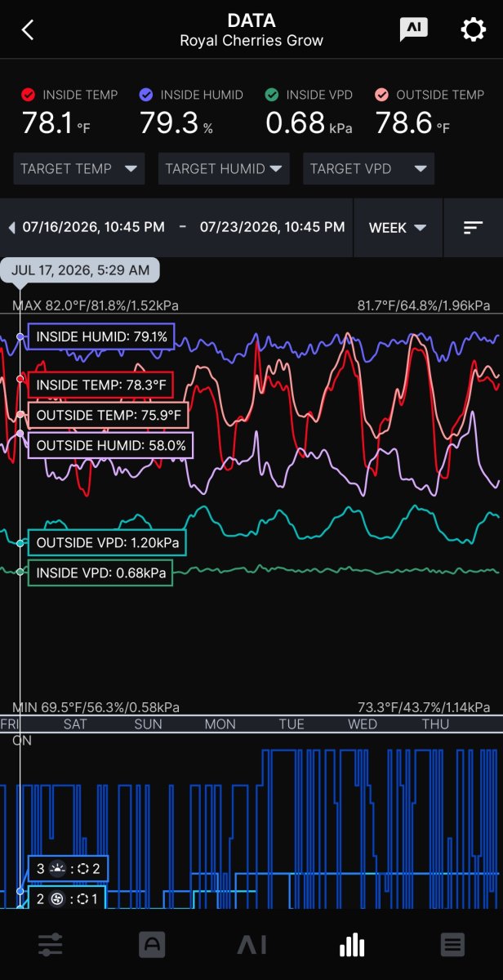Open chart filter lines icon
Viewport: 503px width, 980px height.
(473, 228)
